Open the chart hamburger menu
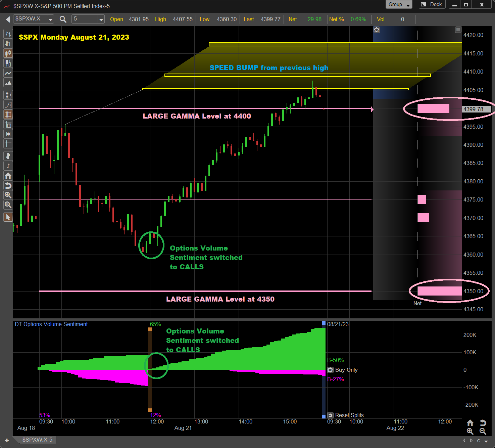The height and width of the screenshot is (448, 495). 458,30
